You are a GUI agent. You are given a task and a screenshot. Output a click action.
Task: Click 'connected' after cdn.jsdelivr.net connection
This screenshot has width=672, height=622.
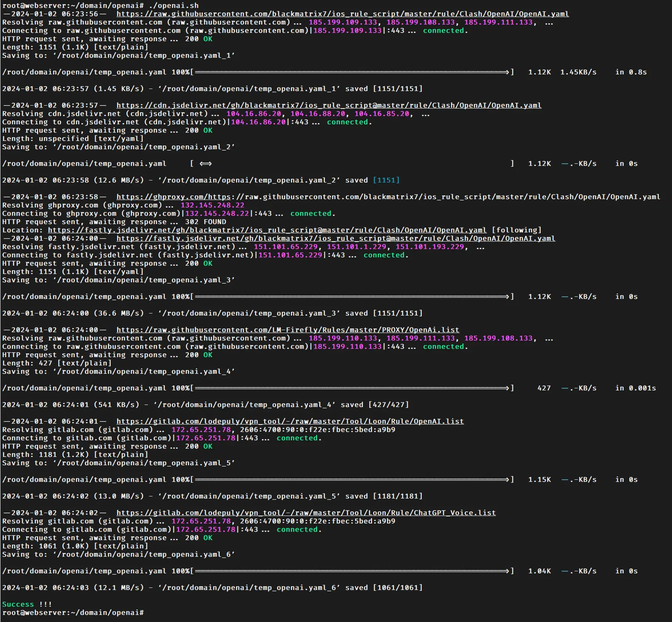[x=347, y=122]
